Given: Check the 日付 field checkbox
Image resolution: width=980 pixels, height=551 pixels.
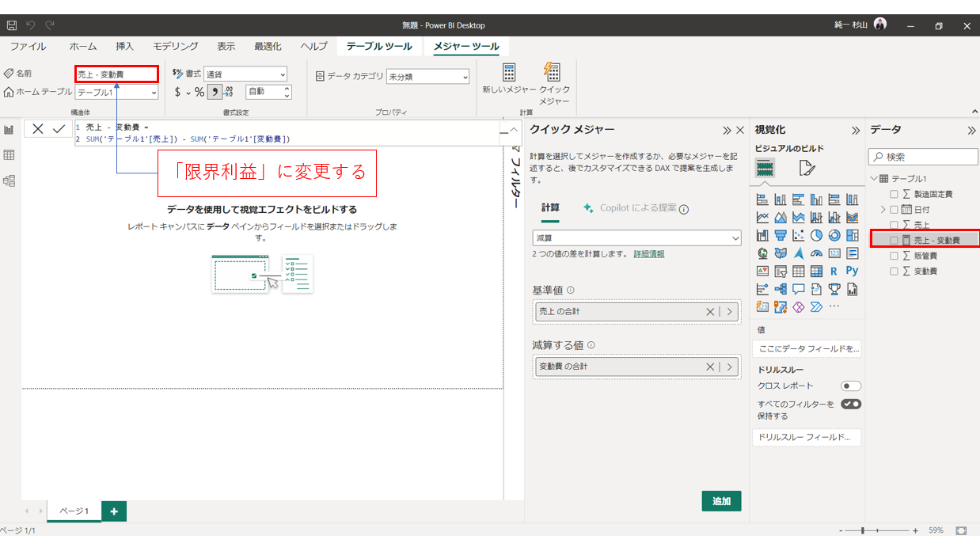Looking at the screenshot, I should (x=894, y=210).
